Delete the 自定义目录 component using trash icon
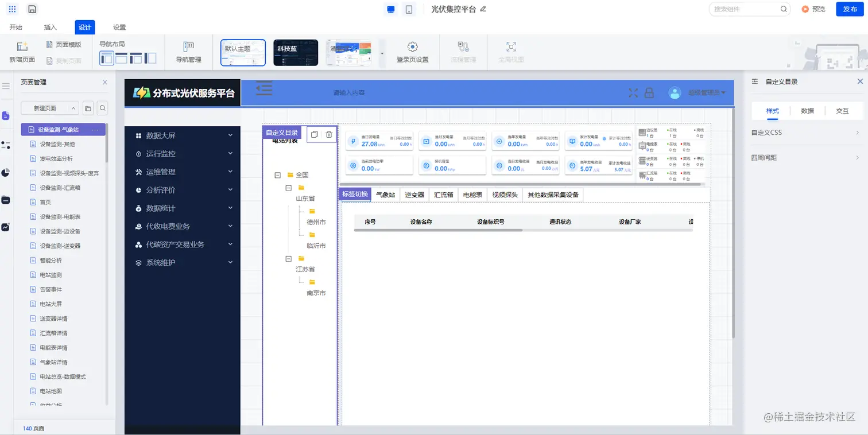868x435 pixels. tap(328, 133)
